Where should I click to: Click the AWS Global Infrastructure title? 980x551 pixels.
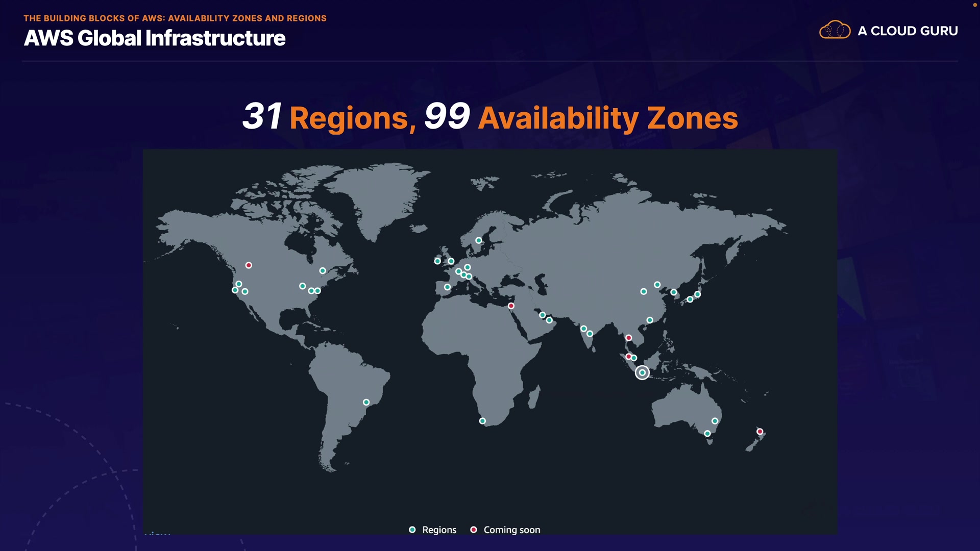click(155, 38)
